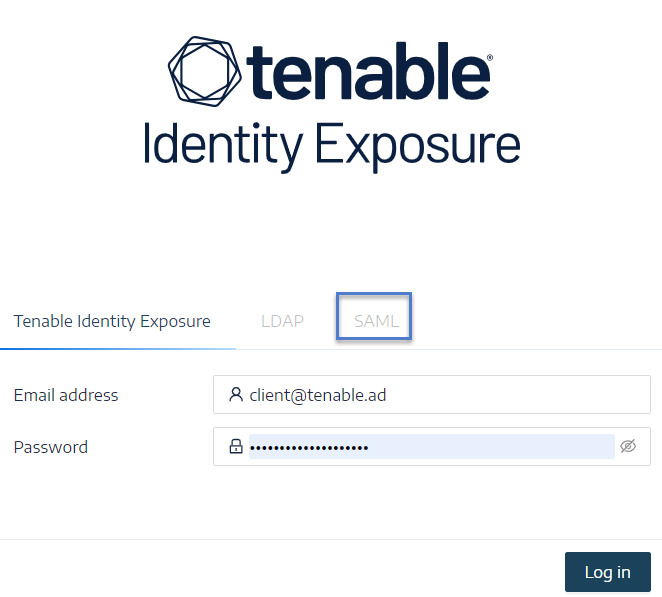Click the registered trademark symbol beside tenable
This screenshot has width=662, height=597.
[490, 58]
